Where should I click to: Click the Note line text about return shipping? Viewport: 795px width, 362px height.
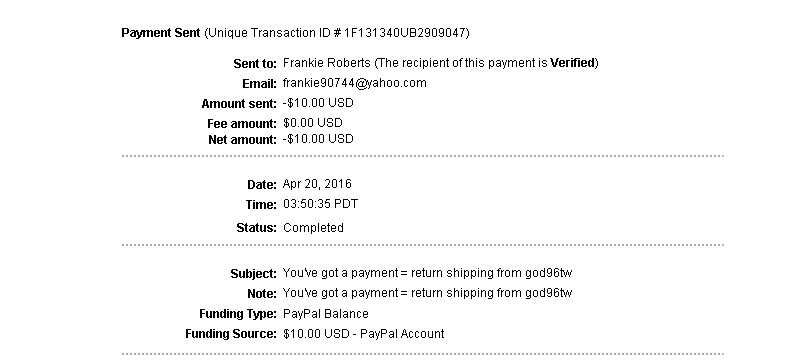tap(427, 293)
